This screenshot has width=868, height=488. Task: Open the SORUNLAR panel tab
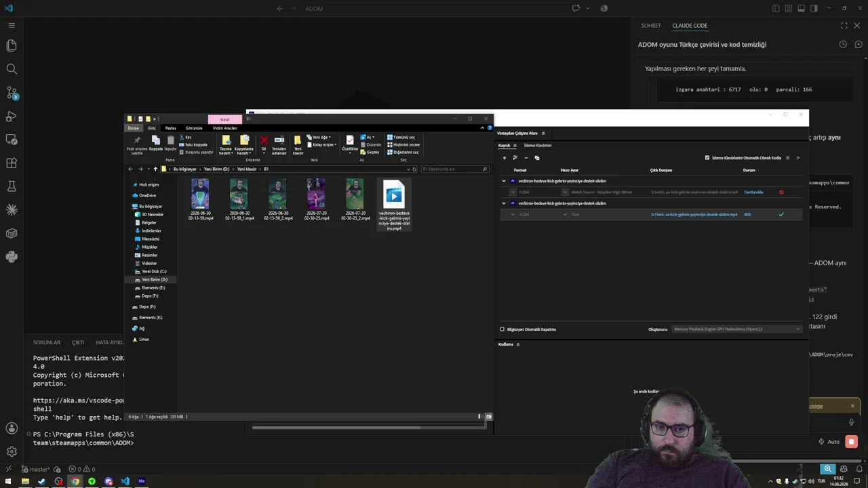pyautogui.click(x=47, y=343)
